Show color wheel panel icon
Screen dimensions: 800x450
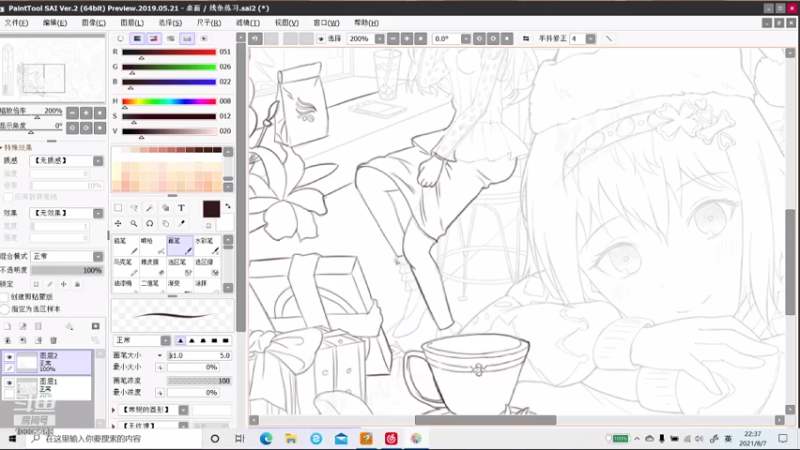click(x=120, y=38)
